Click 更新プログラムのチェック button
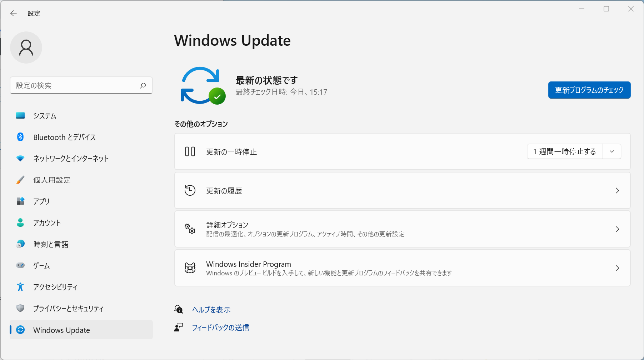The image size is (644, 360). coord(589,90)
